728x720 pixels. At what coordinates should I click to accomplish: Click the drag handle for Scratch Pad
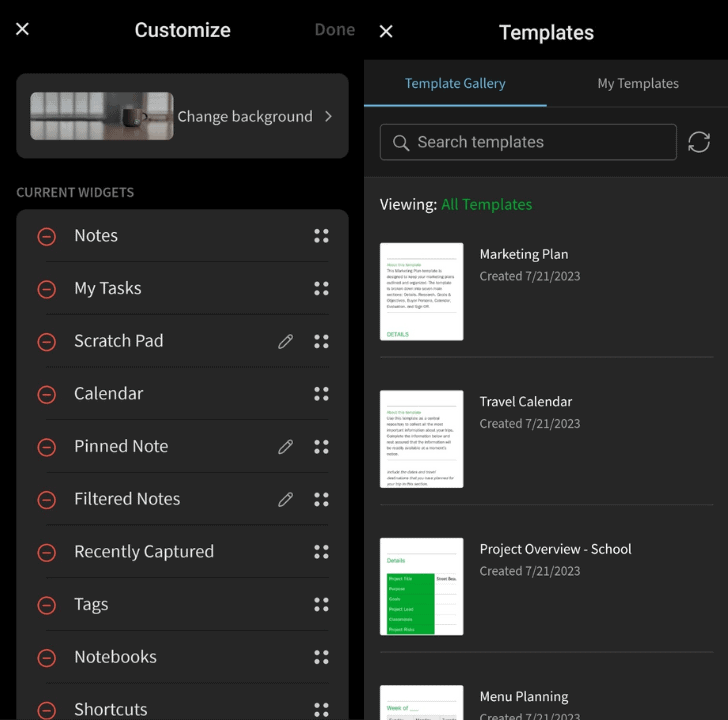[321, 341]
